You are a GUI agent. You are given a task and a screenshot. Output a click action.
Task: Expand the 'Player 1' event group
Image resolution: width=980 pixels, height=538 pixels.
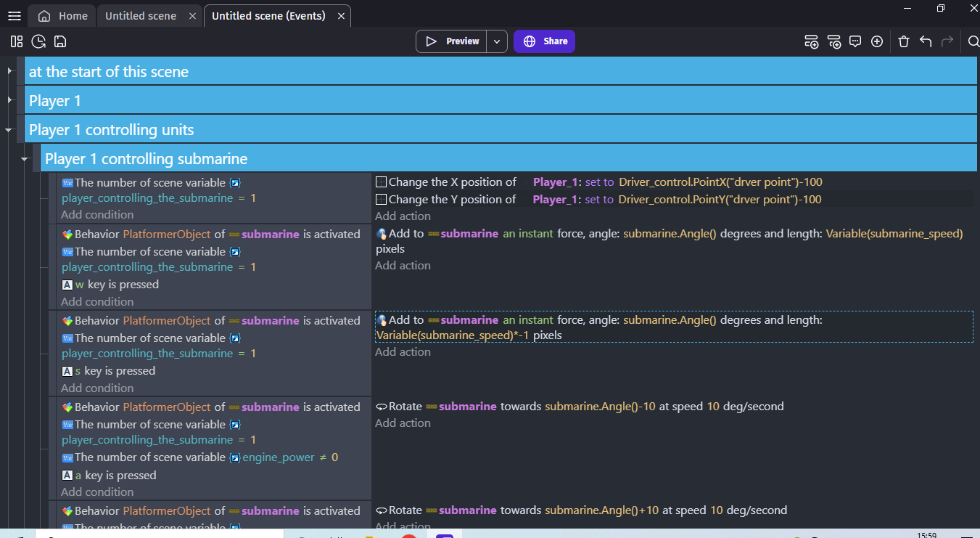click(x=9, y=100)
